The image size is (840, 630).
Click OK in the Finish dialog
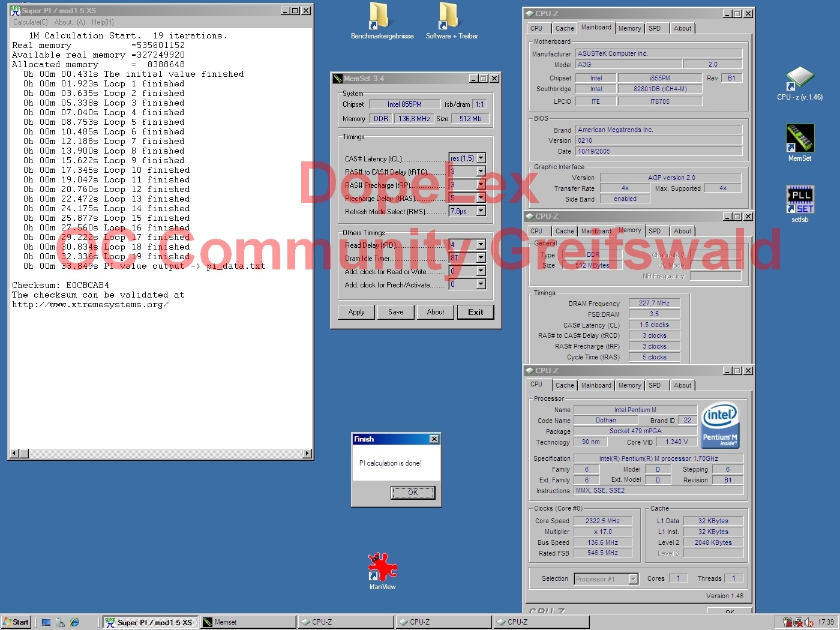coord(413,493)
